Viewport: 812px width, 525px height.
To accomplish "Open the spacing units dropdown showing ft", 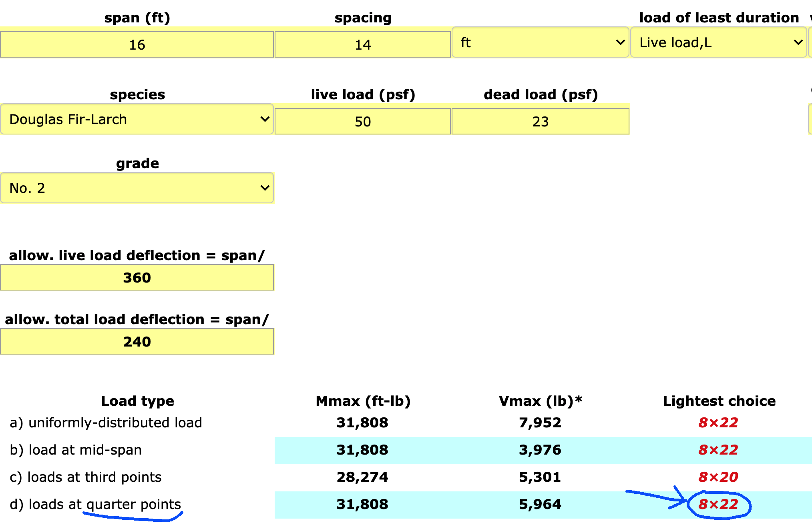I will 540,42.
